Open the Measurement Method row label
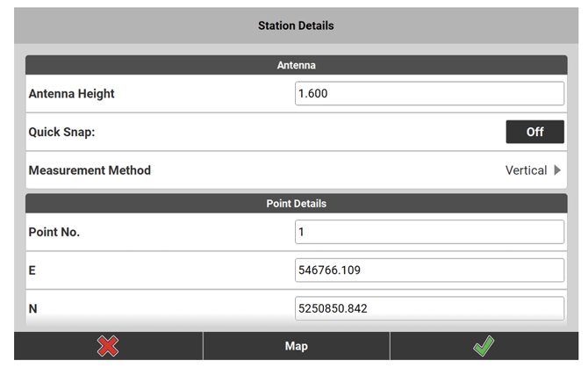Viewport: 588px width, 368px height. click(90, 170)
